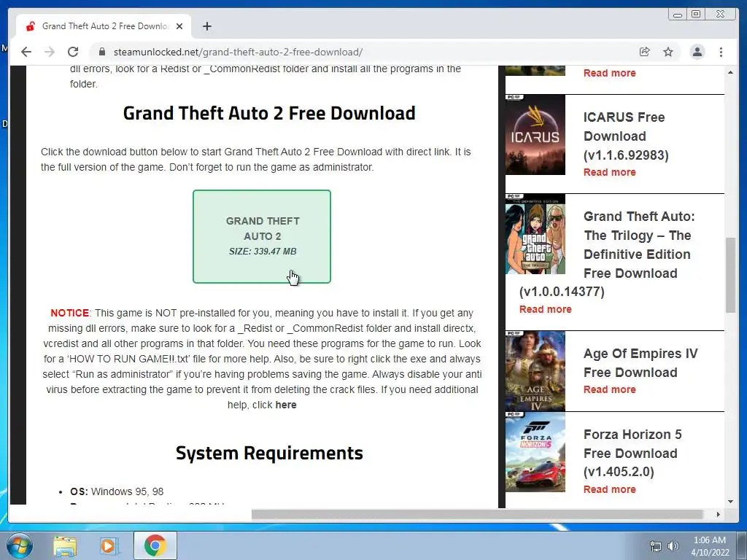Open the Forza Horizon 5 thumbnail

point(535,452)
